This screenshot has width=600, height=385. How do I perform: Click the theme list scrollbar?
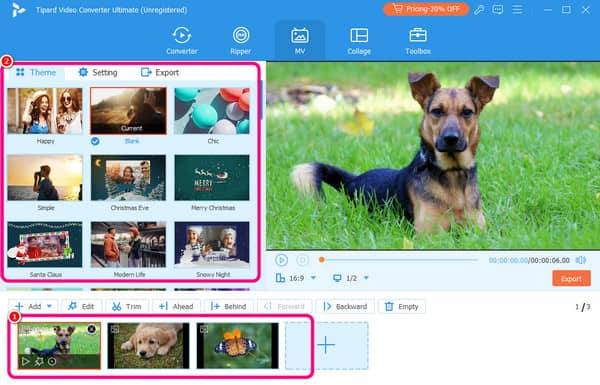261,100
